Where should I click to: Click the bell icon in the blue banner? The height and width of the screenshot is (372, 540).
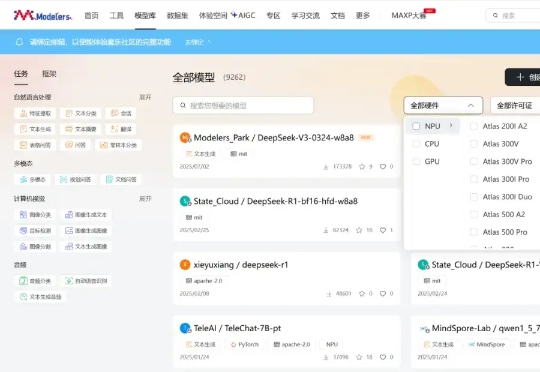19,42
